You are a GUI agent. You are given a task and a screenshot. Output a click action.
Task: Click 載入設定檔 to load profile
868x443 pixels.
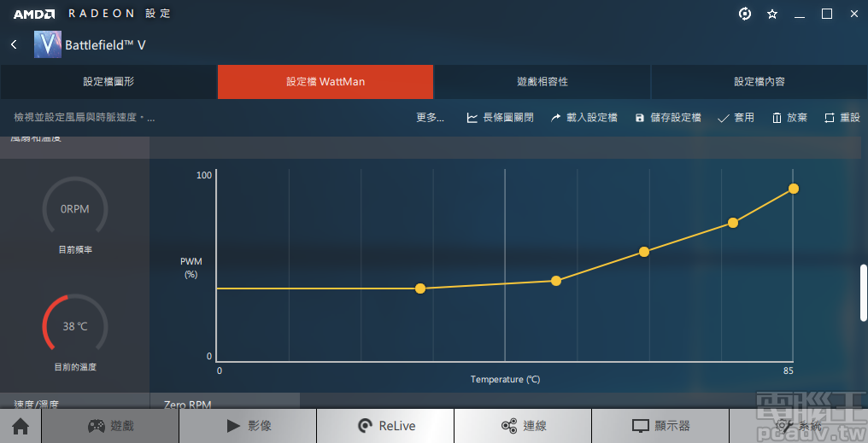(584, 118)
